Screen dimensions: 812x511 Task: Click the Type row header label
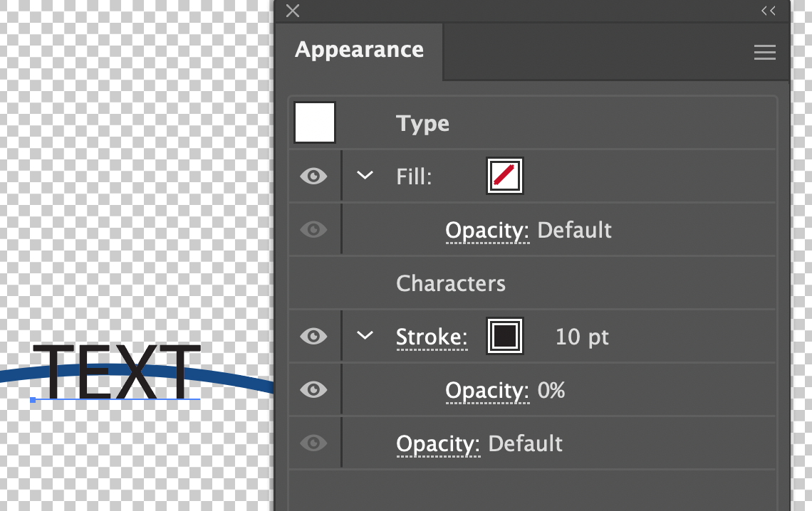click(422, 122)
